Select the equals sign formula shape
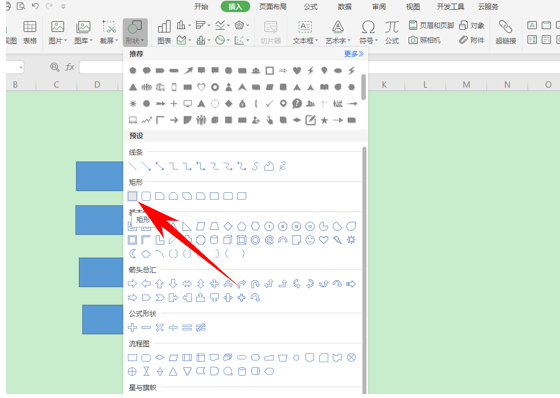560x398 pixels. pos(187,327)
